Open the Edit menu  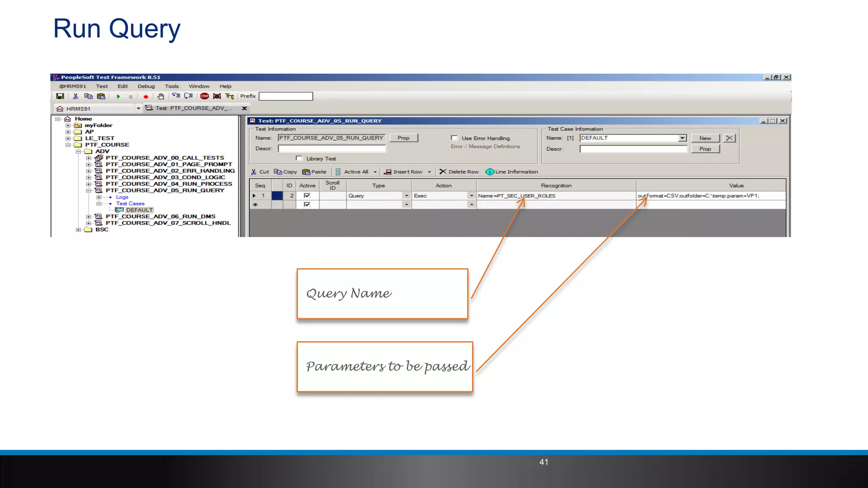(x=123, y=86)
